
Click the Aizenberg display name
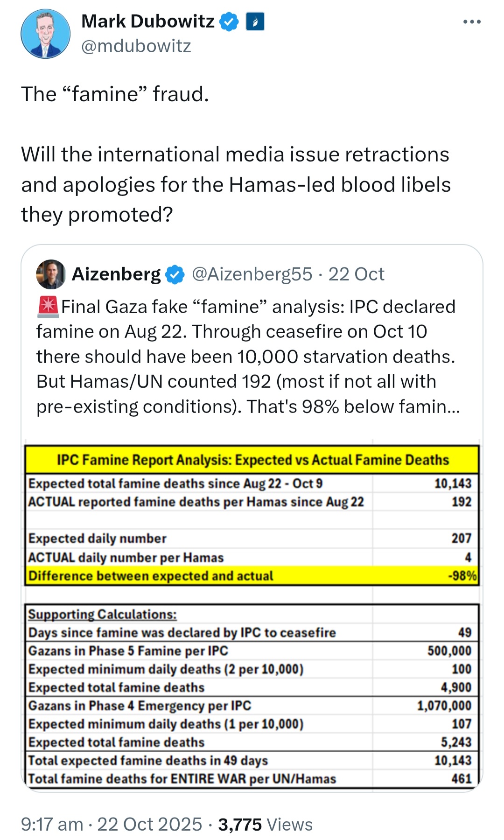point(116,274)
